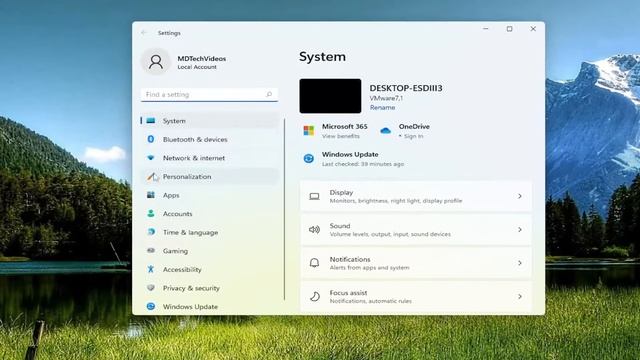Click the Notifications bell icon

click(x=314, y=263)
